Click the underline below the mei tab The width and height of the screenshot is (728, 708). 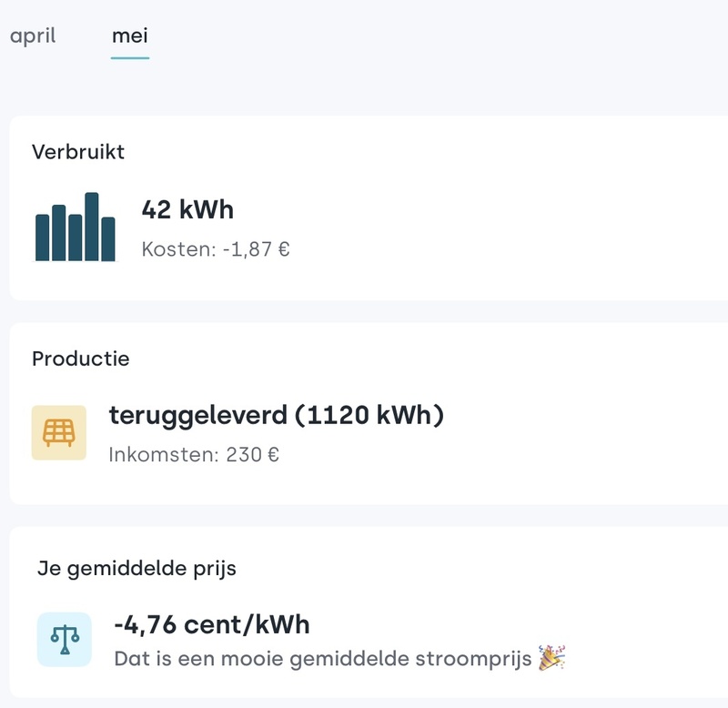129,57
